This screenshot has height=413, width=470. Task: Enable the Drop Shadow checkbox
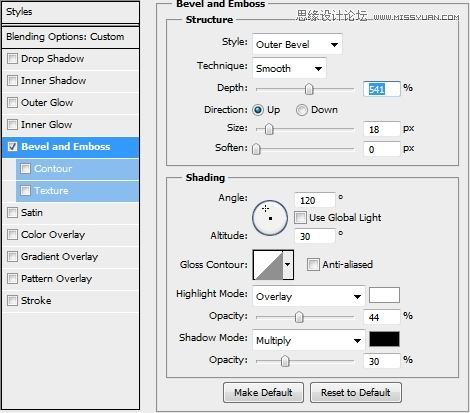tap(12, 59)
